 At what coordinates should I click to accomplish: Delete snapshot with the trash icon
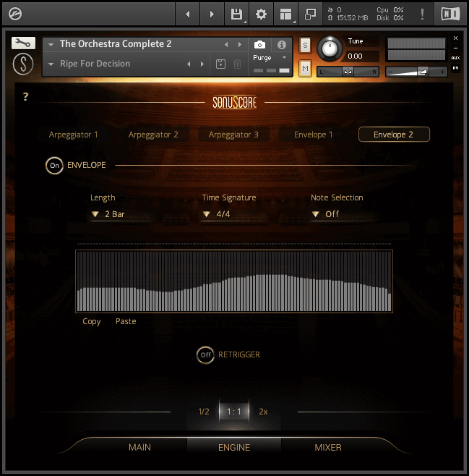[237, 64]
